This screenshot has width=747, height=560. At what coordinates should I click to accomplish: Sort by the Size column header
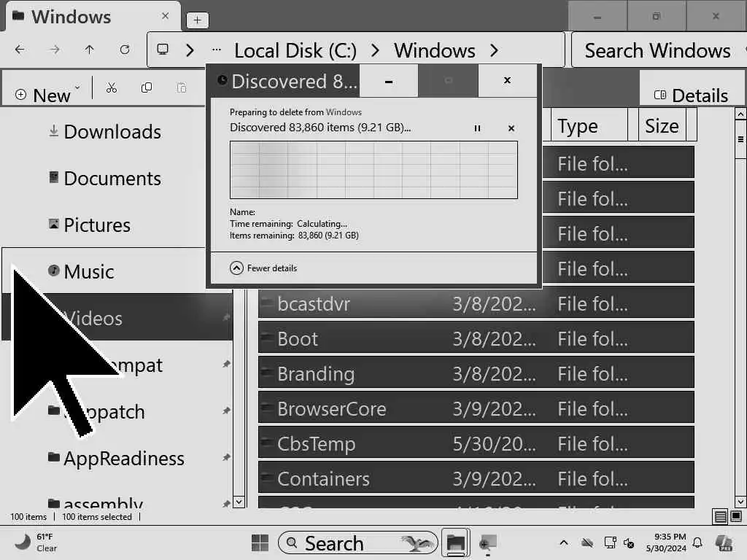coord(662,125)
